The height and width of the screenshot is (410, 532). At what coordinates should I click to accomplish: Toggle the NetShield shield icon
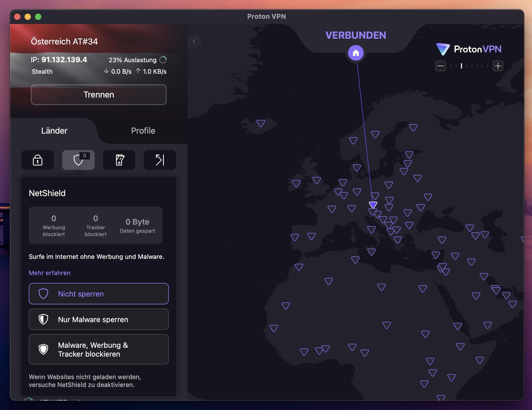click(x=78, y=160)
